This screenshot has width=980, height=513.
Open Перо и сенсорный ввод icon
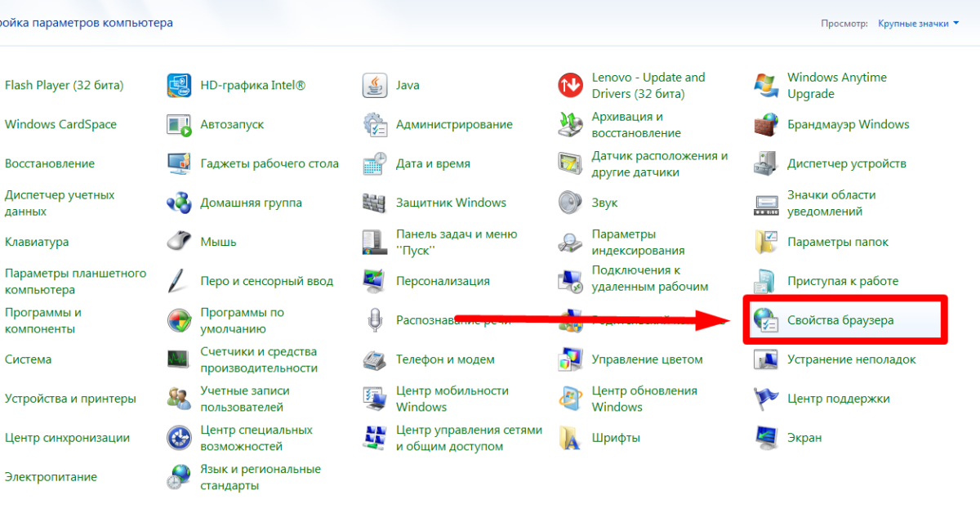(x=179, y=281)
